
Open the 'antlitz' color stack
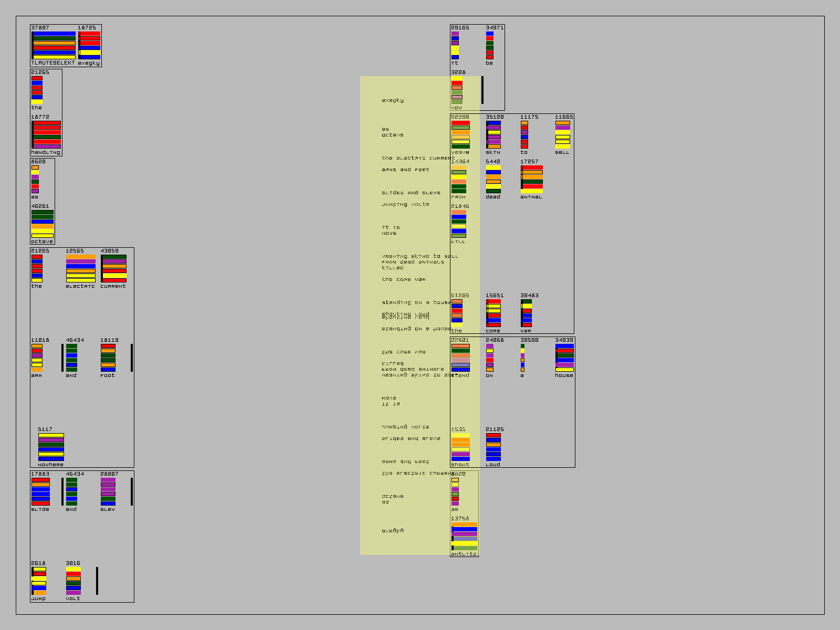(x=464, y=537)
